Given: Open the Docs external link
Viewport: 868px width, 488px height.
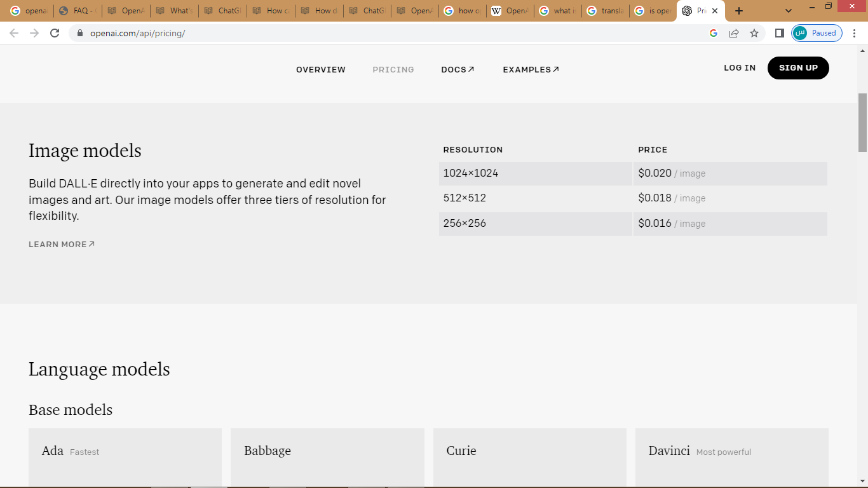Looking at the screenshot, I should click(x=458, y=70).
